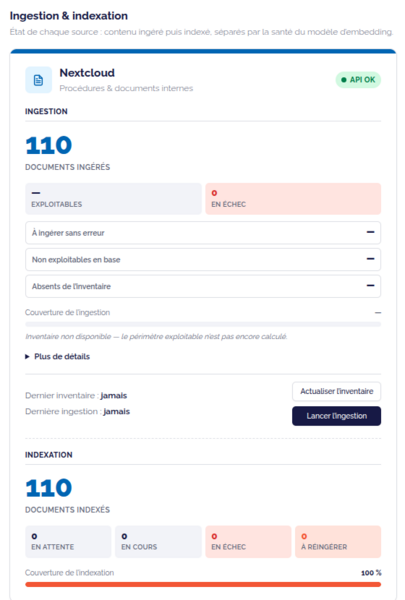Launch ingestion with Lancer l'ingestion

[336, 416]
